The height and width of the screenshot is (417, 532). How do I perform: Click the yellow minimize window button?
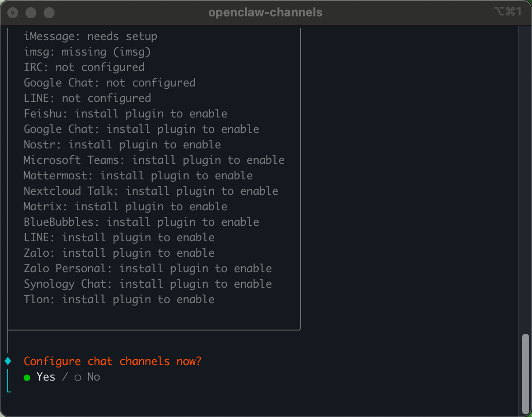pos(31,13)
